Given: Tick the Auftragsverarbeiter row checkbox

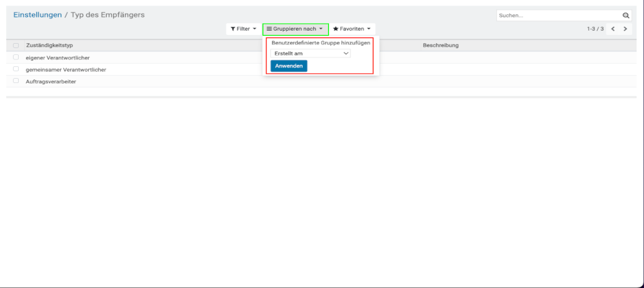Looking at the screenshot, I should 16,81.
